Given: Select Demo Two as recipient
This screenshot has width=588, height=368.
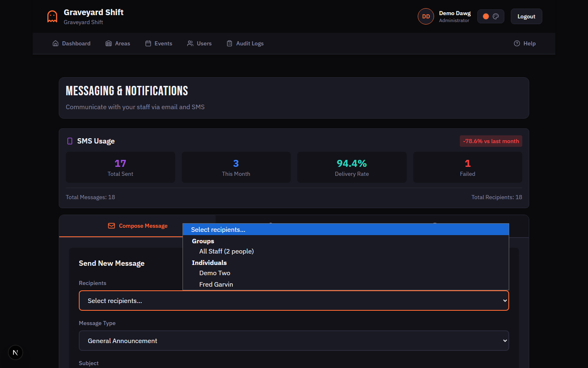Looking at the screenshot, I should click(215, 273).
